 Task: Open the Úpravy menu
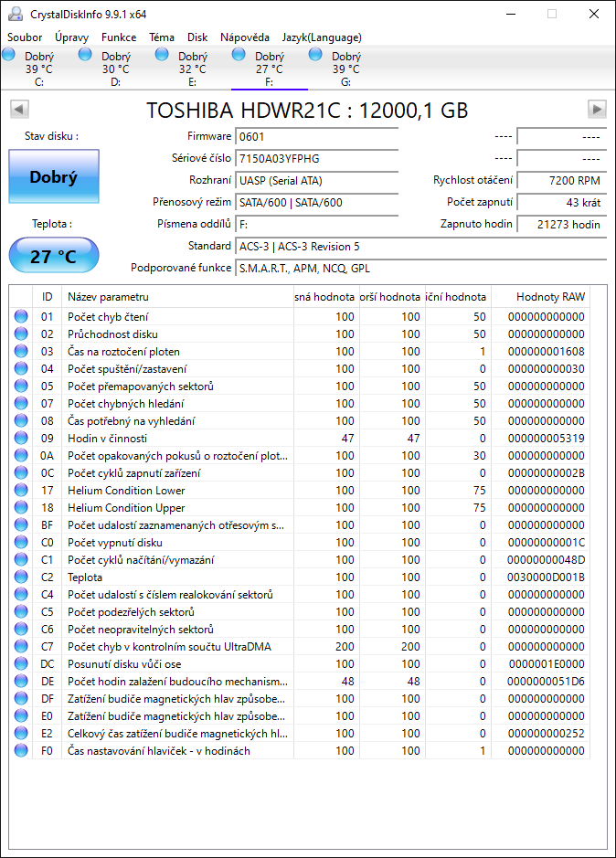coord(71,37)
